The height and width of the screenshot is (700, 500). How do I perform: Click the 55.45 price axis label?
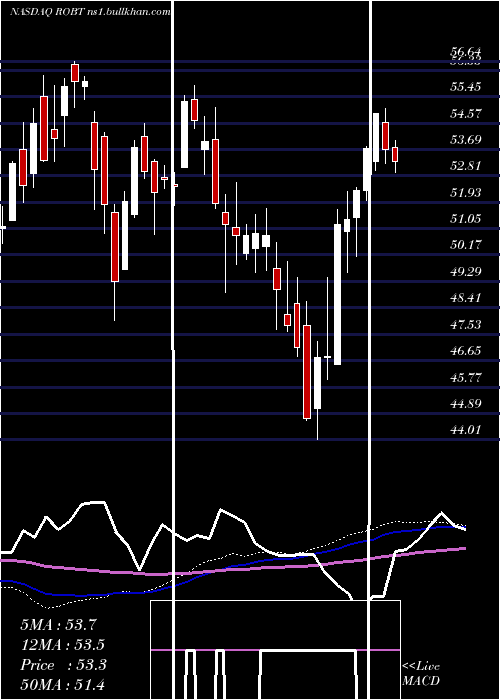point(465,87)
